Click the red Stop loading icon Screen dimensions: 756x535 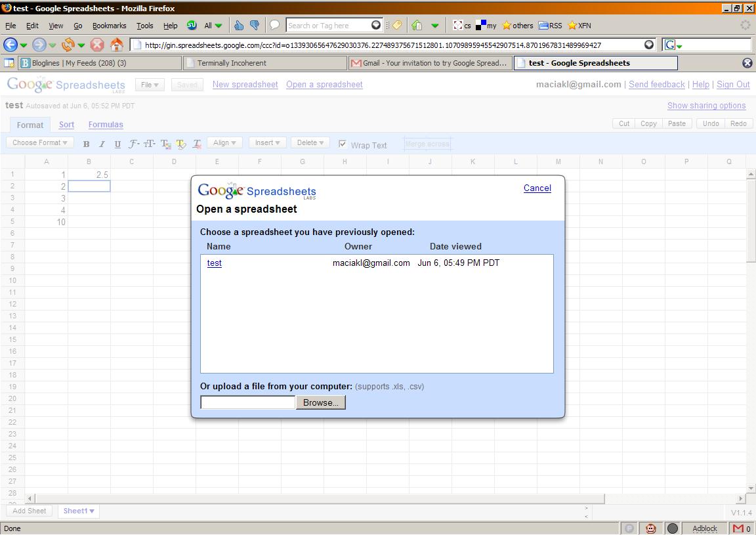pyautogui.click(x=97, y=45)
